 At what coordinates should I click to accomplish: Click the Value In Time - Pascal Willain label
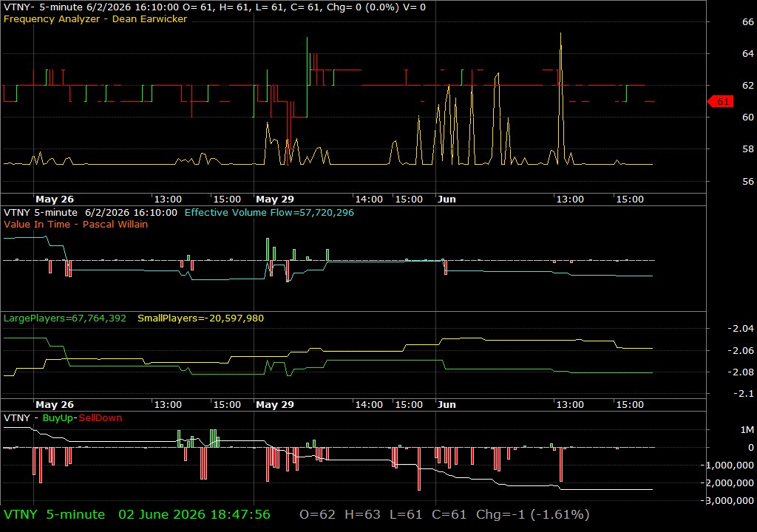pyautogui.click(x=76, y=224)
